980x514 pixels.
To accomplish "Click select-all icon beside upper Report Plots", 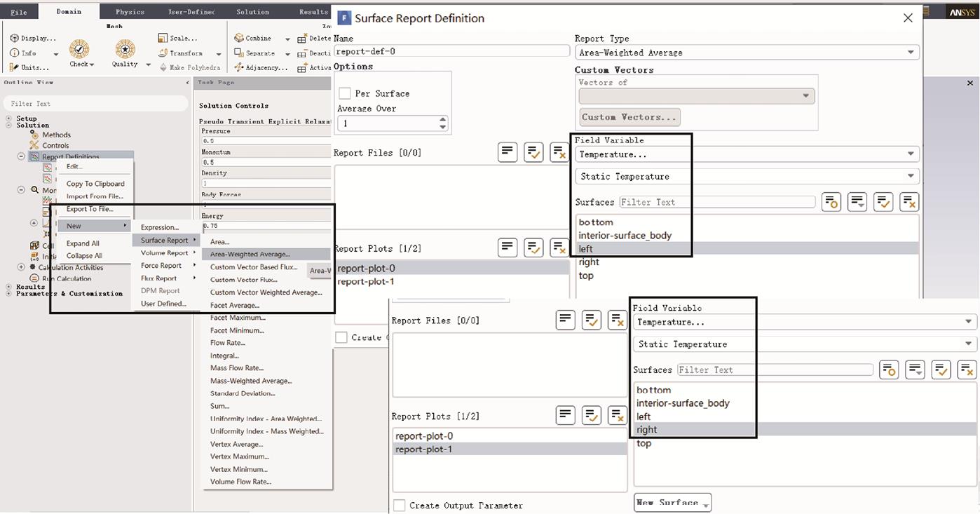I will 533,248.
